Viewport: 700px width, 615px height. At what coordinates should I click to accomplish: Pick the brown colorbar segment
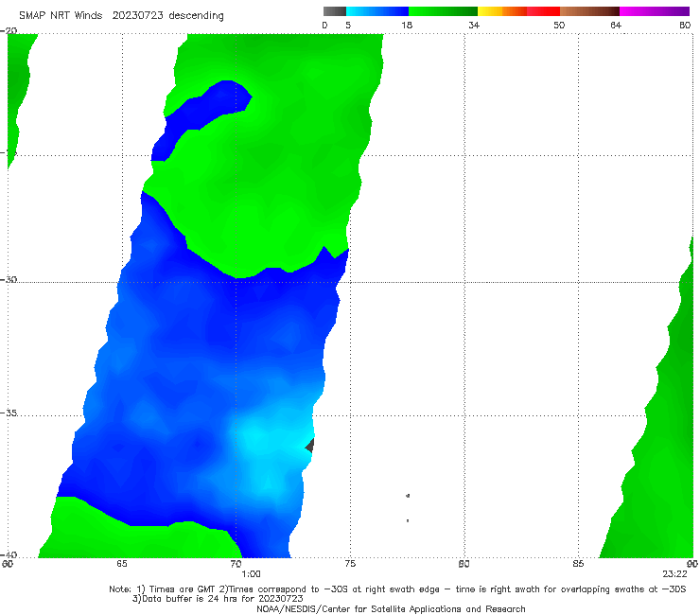(x=589, y=11)
